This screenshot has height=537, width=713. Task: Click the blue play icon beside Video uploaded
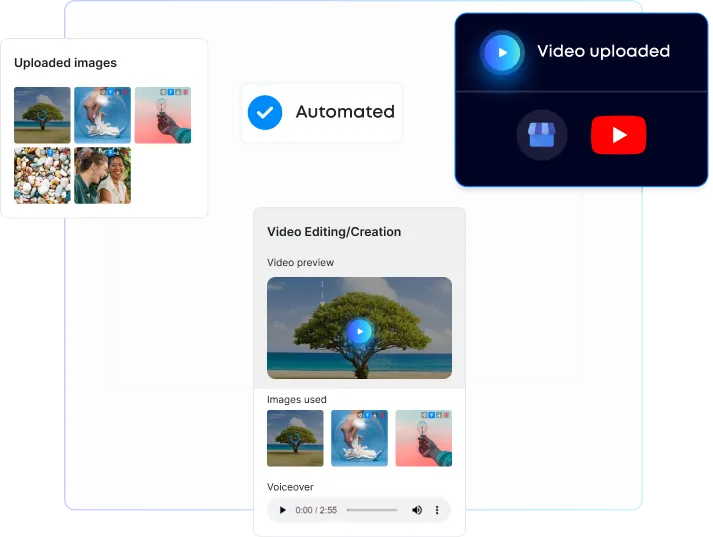point(502,53)
